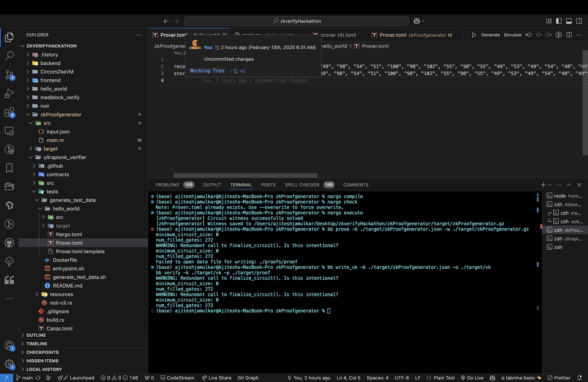Open Run and Debug view

[x=9, y=93]
